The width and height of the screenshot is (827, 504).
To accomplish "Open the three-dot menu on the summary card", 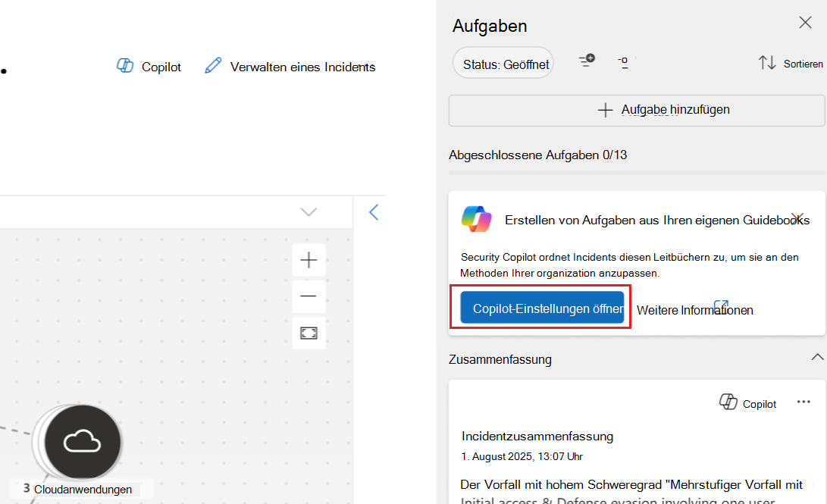I will [x=803, y=402].
